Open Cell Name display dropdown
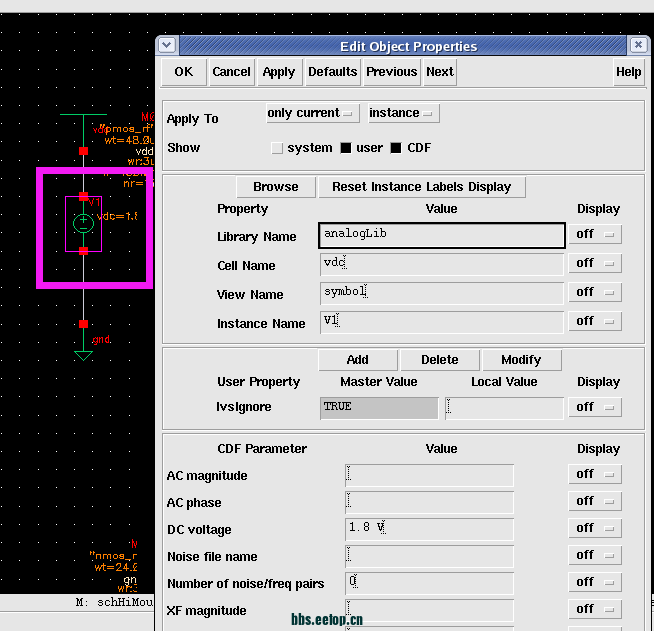 [595, 263]
